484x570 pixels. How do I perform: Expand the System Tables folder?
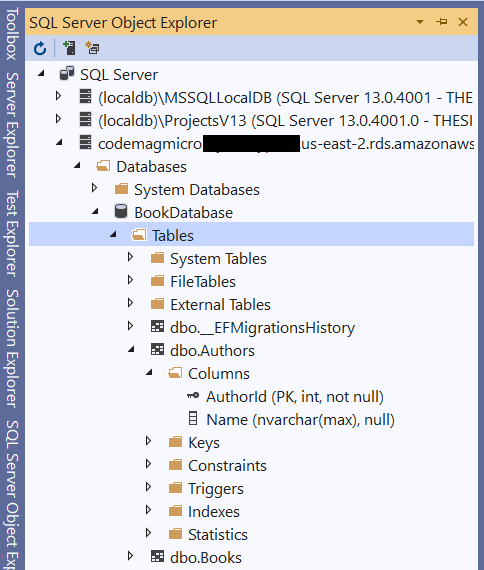pyautogui.click(x=130, y=257)
